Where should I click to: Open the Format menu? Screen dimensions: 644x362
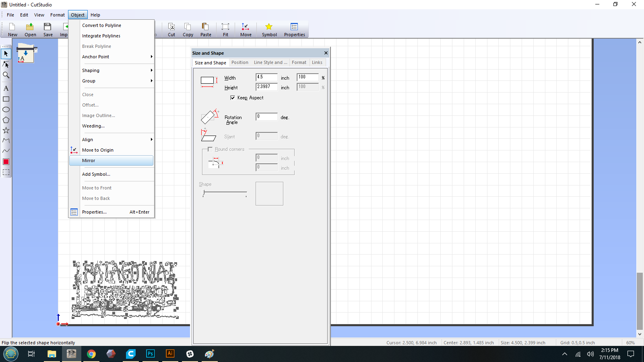58,15
